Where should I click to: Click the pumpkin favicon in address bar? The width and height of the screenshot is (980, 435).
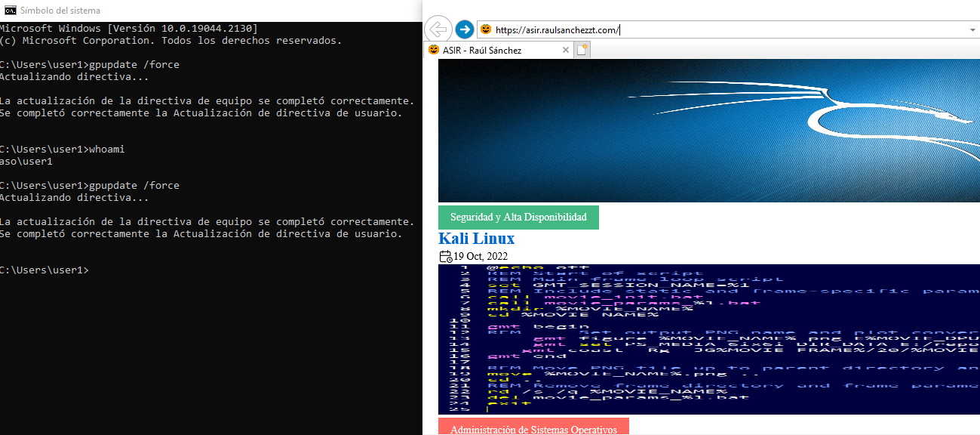(x=487, y=29)
